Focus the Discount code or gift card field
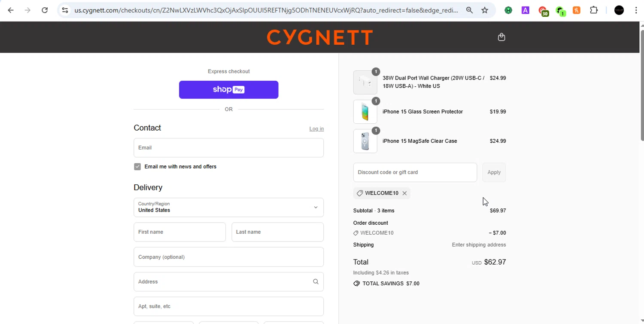 coord(415,172)
